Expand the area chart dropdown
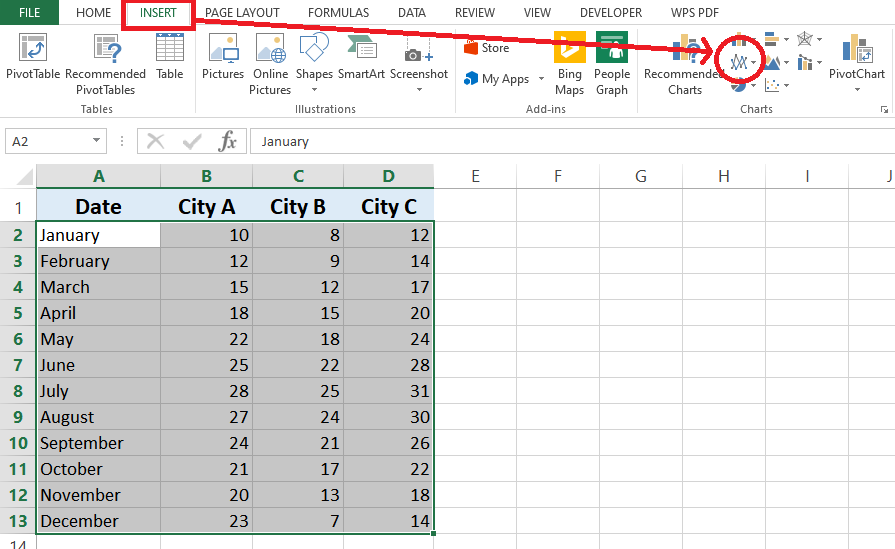This screenshot has width=895, height=549. (787, 62)
